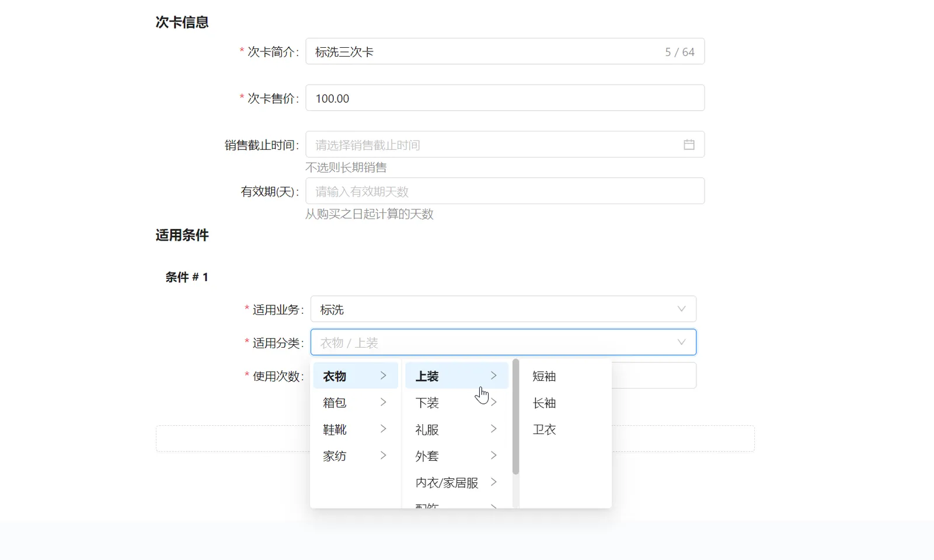Click the hint text 不选则长期销售
The height and width of the screenshot is (560, 934).
point(346,167)
